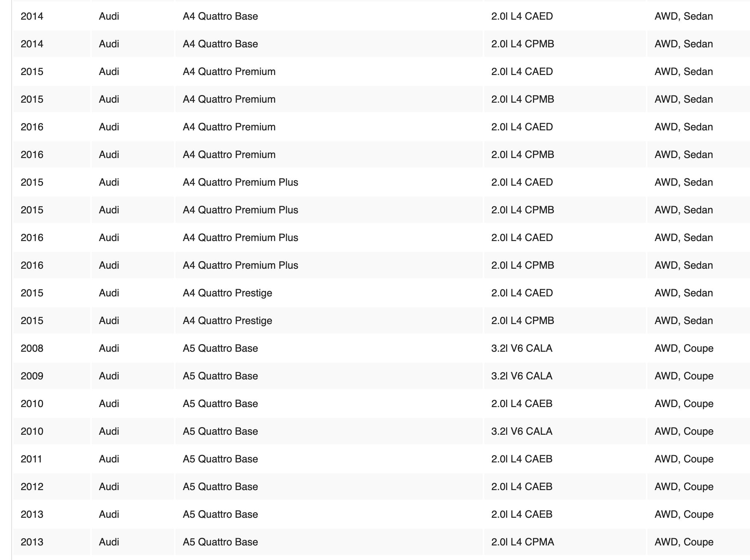Click the 2008 year cell
This screenshot has height=560, width=750.
32,348
